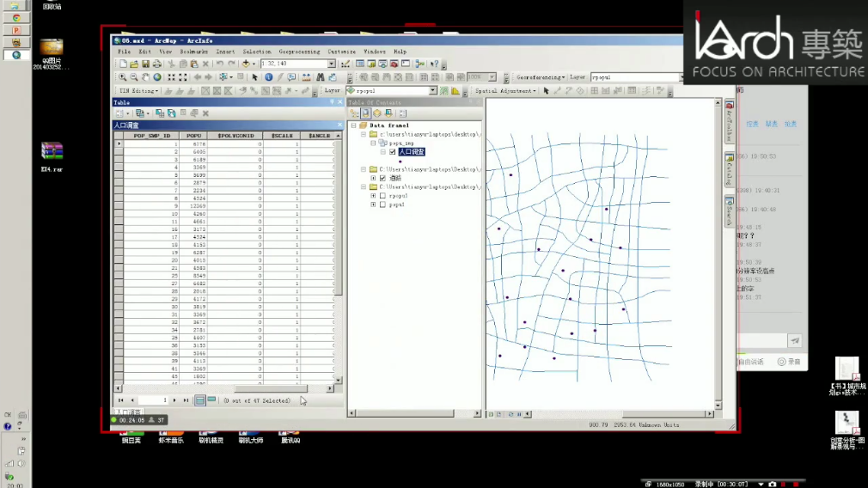Select the 人口调查 table tab
The width and height of the screenshot is (868, 488).
coord(128,412)
